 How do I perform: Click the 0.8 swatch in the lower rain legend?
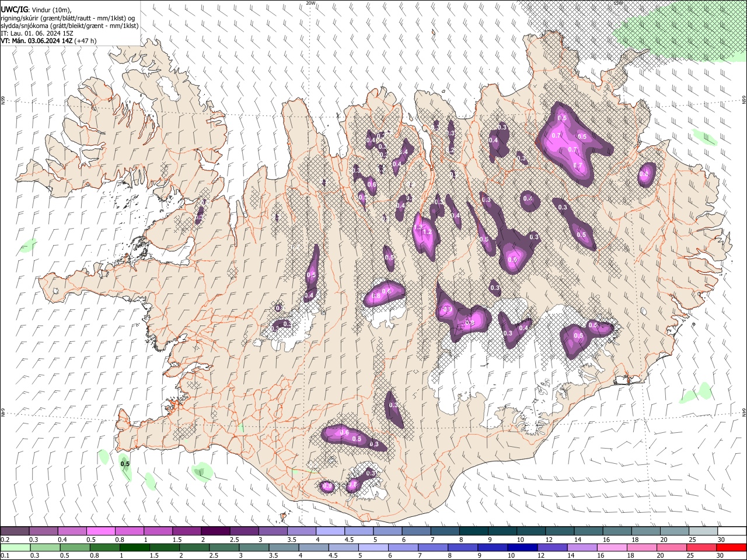tap(105, 547)
